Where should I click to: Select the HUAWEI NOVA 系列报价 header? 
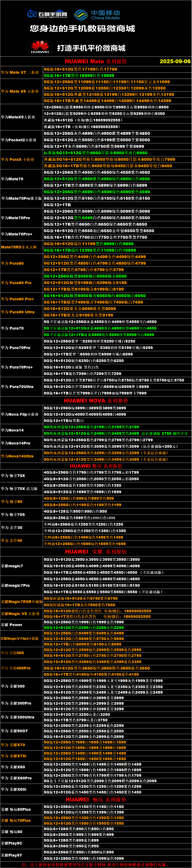coord(96,401)
